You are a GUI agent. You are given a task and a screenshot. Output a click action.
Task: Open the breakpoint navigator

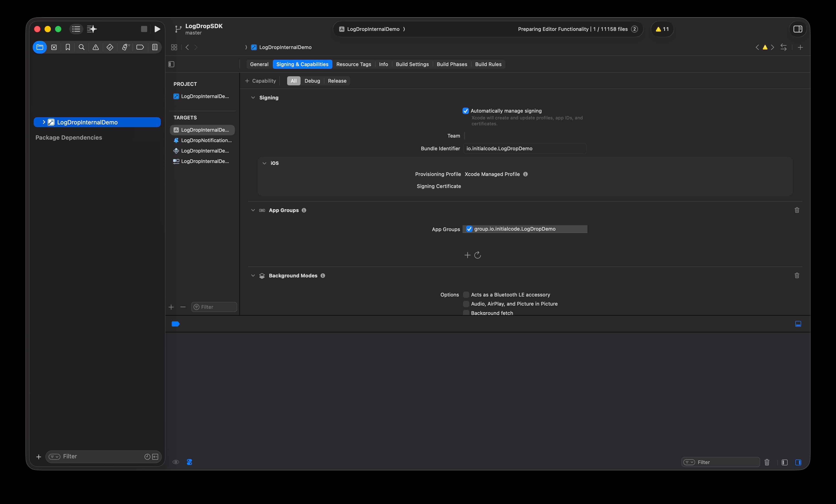[x=140, y=47]
